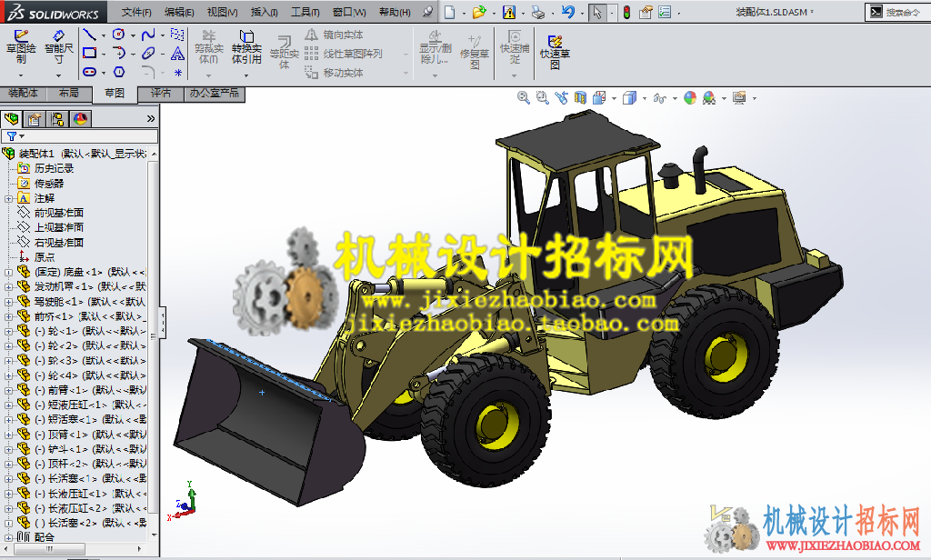Select the Polygon sketch tool

coord(119,72)
